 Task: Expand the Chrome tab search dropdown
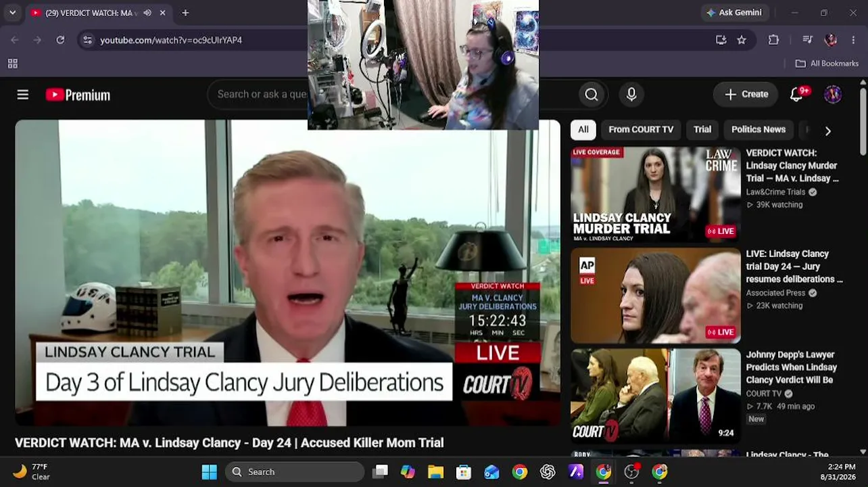pyautogui.click(x=12, y=13)
